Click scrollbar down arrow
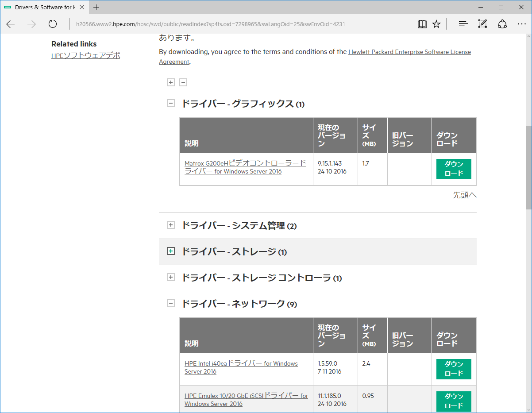Viewport: 532px width, 413px height. pyautogui.click(x=528, y=409)
